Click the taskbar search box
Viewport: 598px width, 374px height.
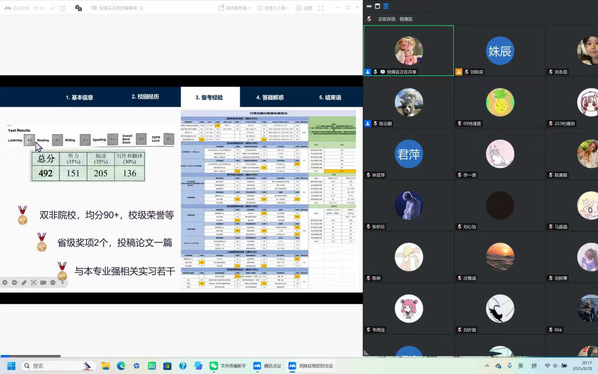(57, 366)
